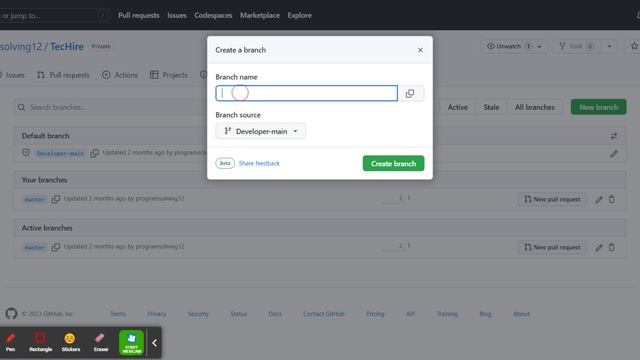The width and height of the screenshot is (640, 360).
Task: Open Explore in top navigation
Action: (x=299, y=15)
